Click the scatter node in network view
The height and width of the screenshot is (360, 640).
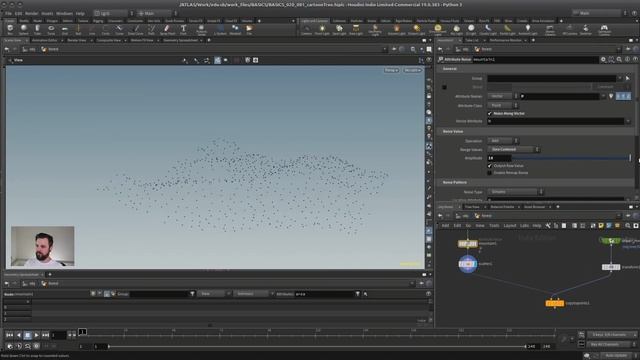468,264
